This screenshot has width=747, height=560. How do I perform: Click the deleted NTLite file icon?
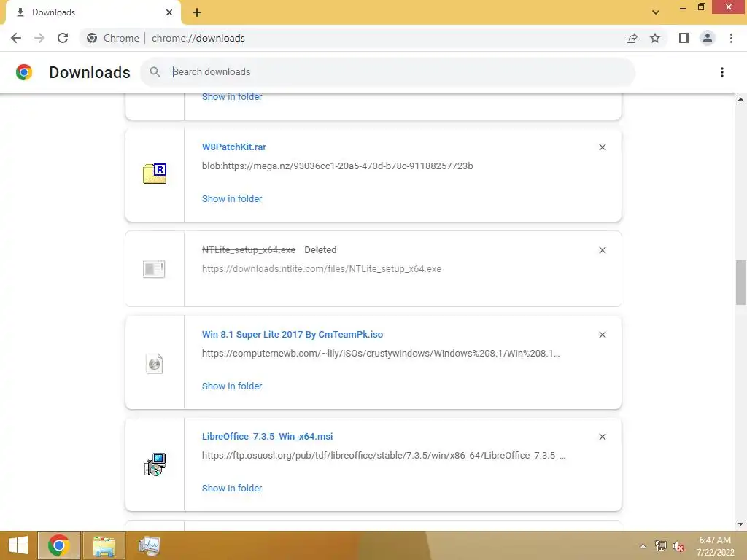(x=154, y=268)
